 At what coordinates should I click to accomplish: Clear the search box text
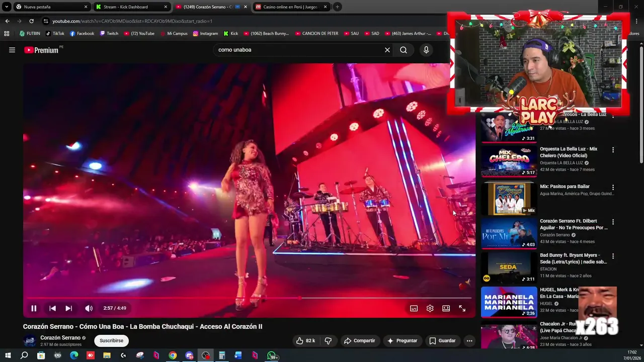pos(387,50)
